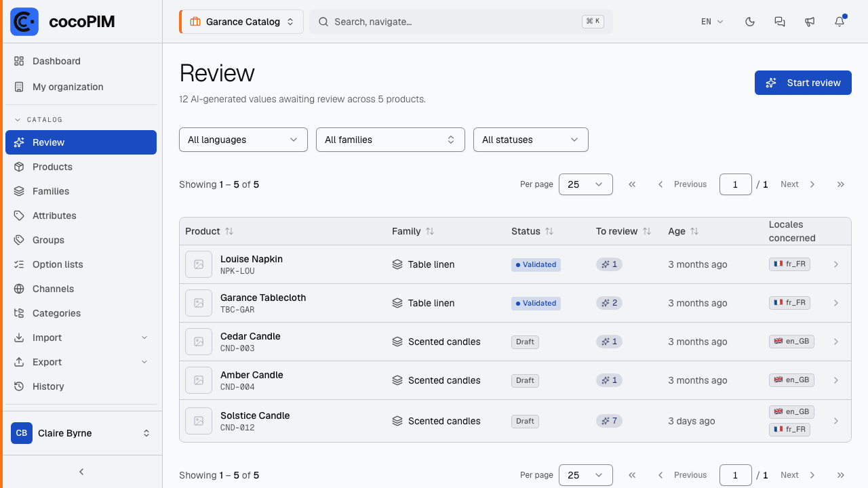Open the Garance Catalog switcher
Viewport: 868px width, 488px height.
(241, 22)
